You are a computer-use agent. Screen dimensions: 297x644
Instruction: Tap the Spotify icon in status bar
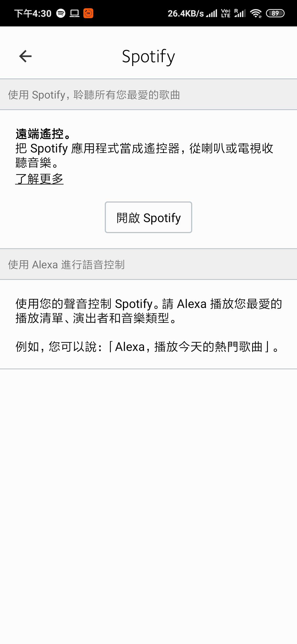pyautogui.click(x=61, y=13)
